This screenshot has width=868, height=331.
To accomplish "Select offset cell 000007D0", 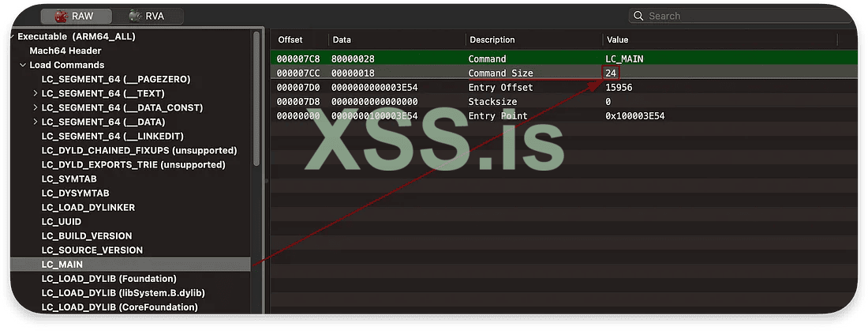I will [298, 88].
